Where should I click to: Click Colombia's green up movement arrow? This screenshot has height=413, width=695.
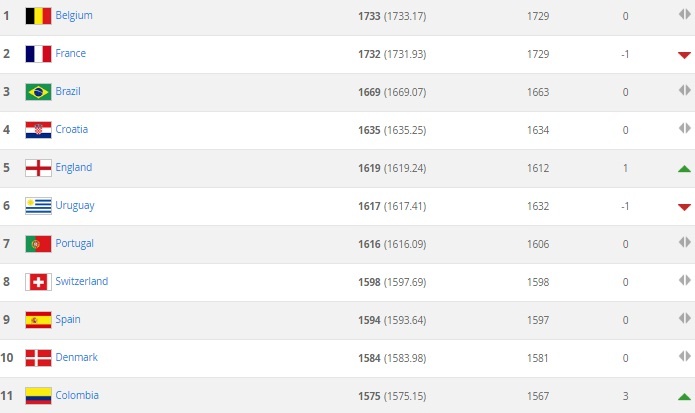pyautogui.click(x=684, y=396)
